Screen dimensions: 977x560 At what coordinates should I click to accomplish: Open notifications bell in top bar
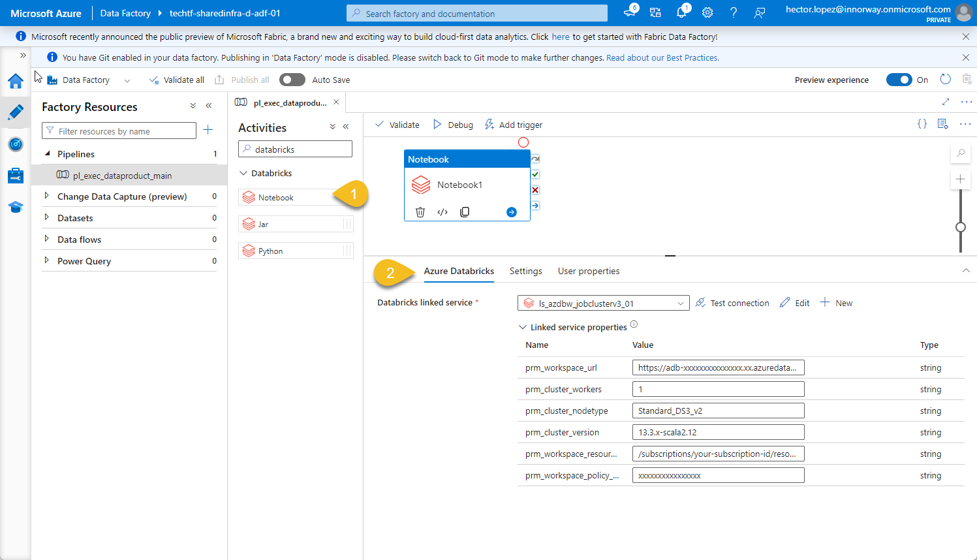pos(681,12)
